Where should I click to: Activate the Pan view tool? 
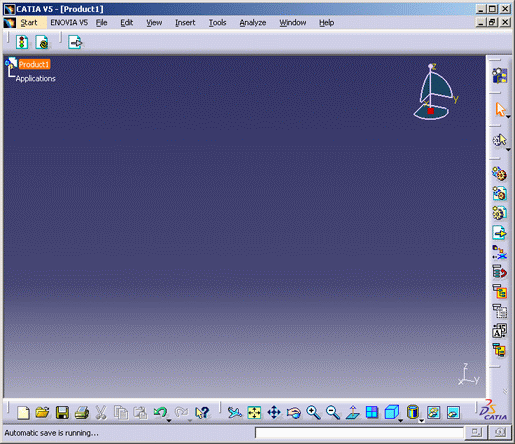[x=274, y=413]
